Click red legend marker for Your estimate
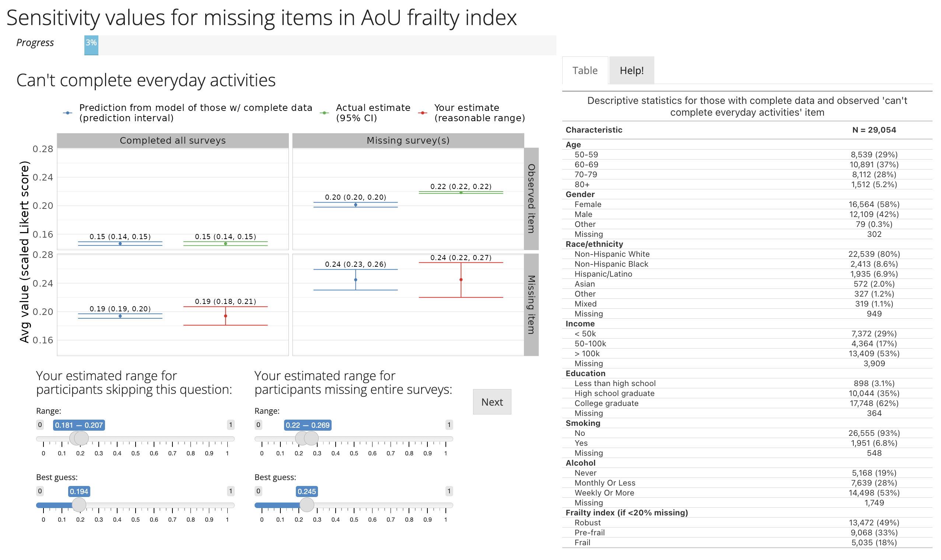941x560 pixels. point(423,113)
